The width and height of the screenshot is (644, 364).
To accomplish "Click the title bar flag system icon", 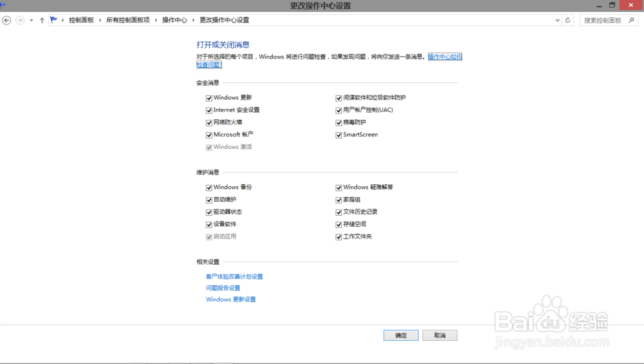I will pyautogui.click(x=3, y=5).
